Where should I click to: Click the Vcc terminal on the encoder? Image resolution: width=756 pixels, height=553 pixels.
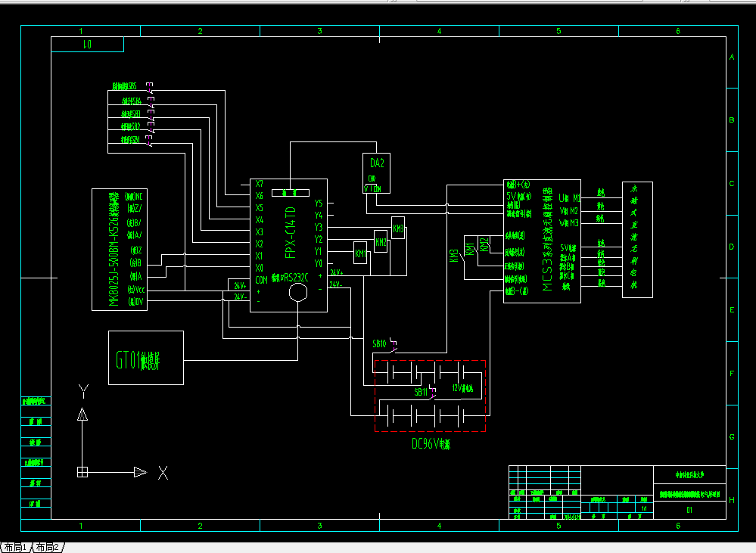click(136, 289)
